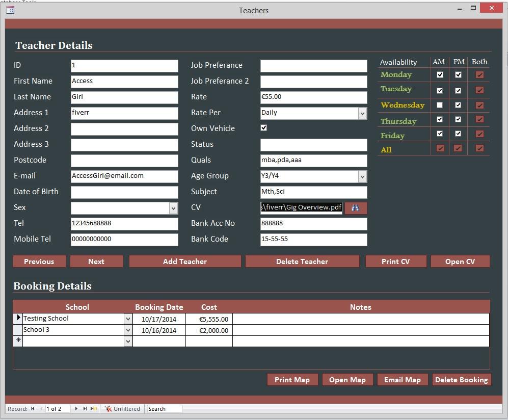Click the binoculars icon to browse CV file
This screenshot has width=508, height=420.
pos(355,208)
